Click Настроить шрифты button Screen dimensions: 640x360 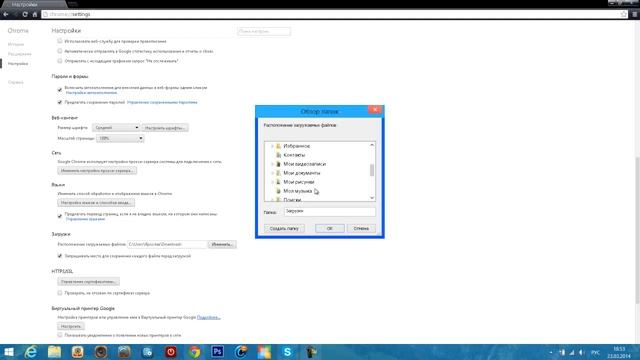[165, 128]
